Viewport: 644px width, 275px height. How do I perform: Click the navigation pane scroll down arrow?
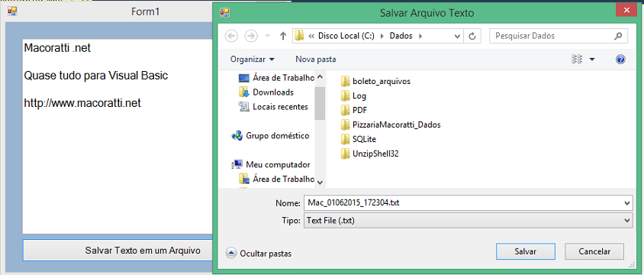pos(320,182)
